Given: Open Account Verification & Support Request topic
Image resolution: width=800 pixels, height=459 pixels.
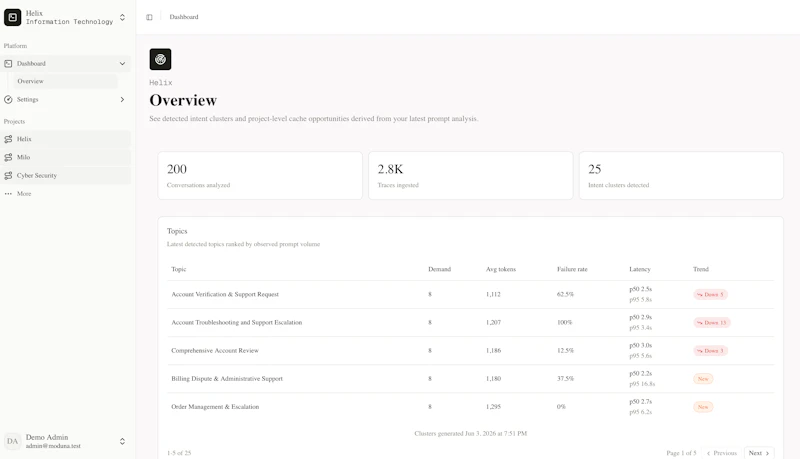Looking at the screenshot, I should click(225, 294).
